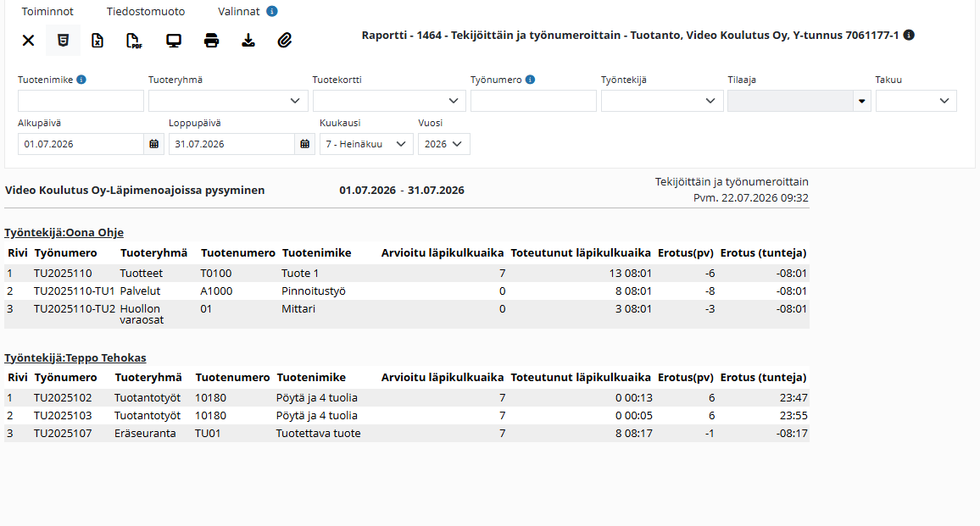Print the report with printer icon
Screen dimensions: 980x526
211,41
